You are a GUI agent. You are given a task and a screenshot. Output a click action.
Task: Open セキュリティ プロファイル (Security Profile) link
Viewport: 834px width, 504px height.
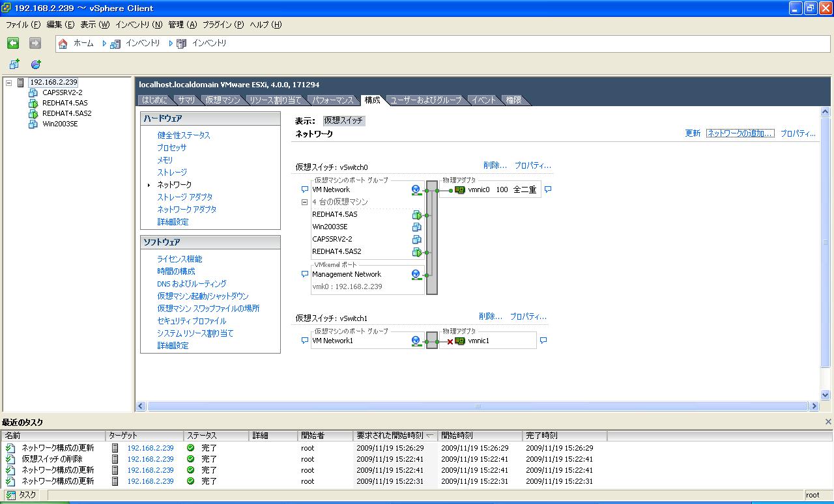(x=192, y=321)
